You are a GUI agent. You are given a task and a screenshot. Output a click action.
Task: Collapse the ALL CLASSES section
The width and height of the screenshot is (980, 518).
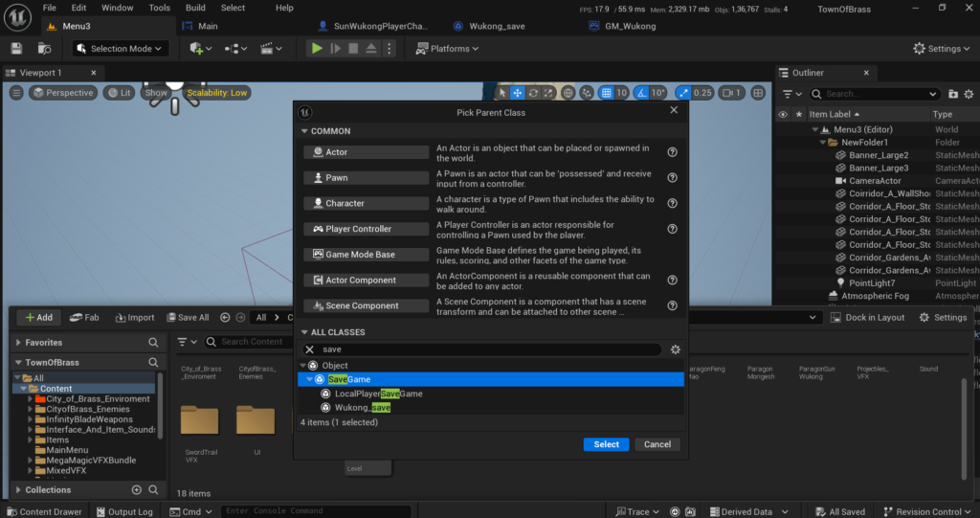pyautogui.click(x=305, y=332)
